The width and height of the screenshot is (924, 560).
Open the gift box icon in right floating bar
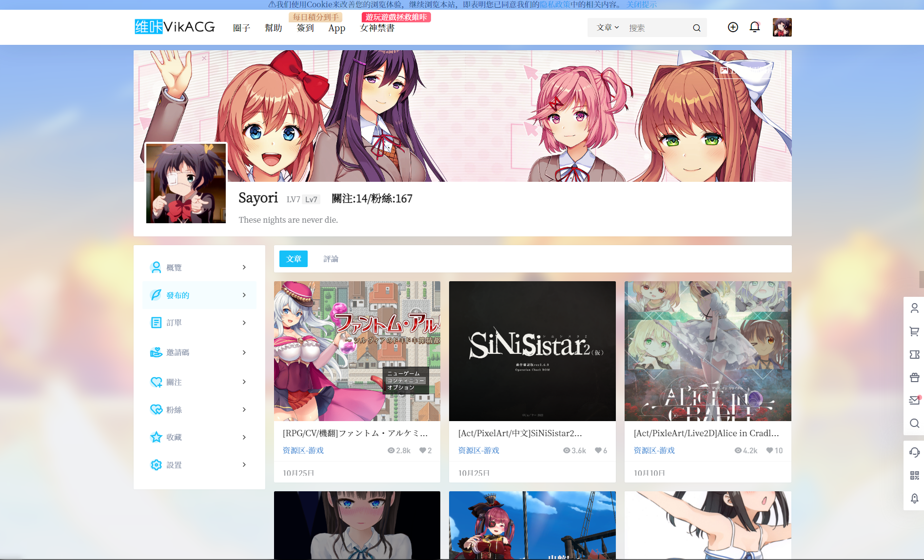click(914, 377)
